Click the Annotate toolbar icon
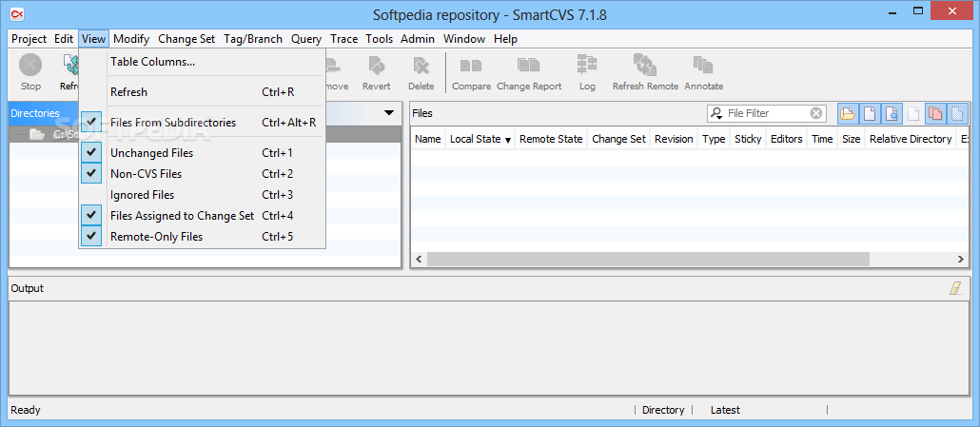The image size is (980, 427). click(x=704, y=65)
